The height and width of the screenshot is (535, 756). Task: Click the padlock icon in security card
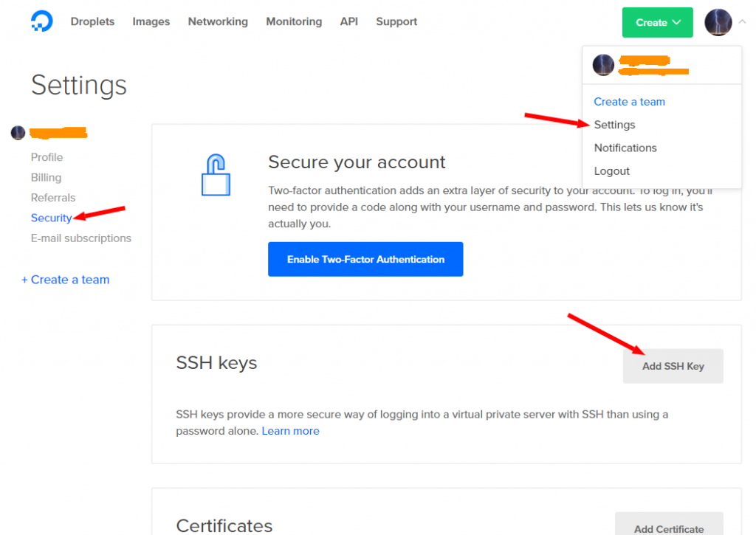click(216, 174)
